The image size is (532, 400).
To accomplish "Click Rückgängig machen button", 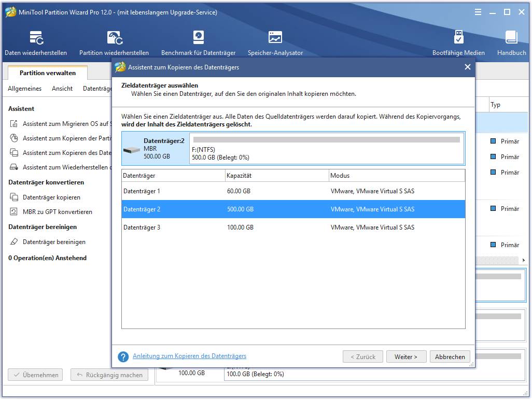I will (x=109, y=375).
